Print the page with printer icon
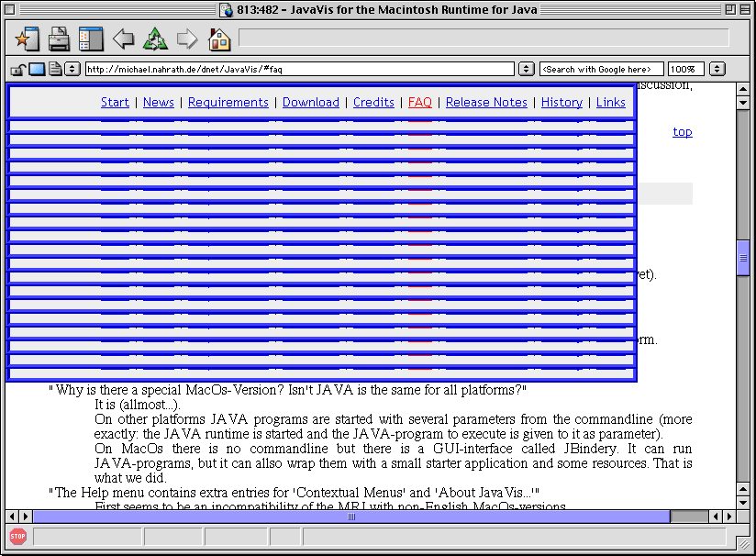 59,39
